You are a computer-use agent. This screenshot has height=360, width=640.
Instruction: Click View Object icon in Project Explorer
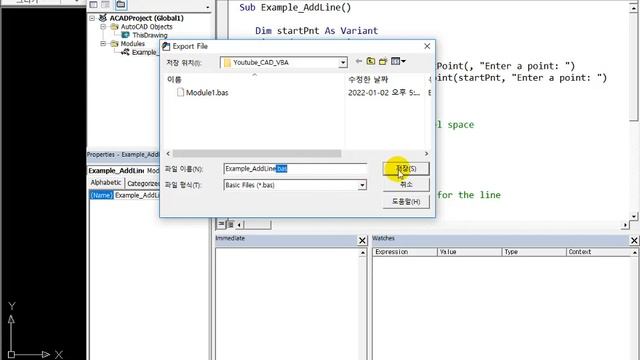[106, 4]
